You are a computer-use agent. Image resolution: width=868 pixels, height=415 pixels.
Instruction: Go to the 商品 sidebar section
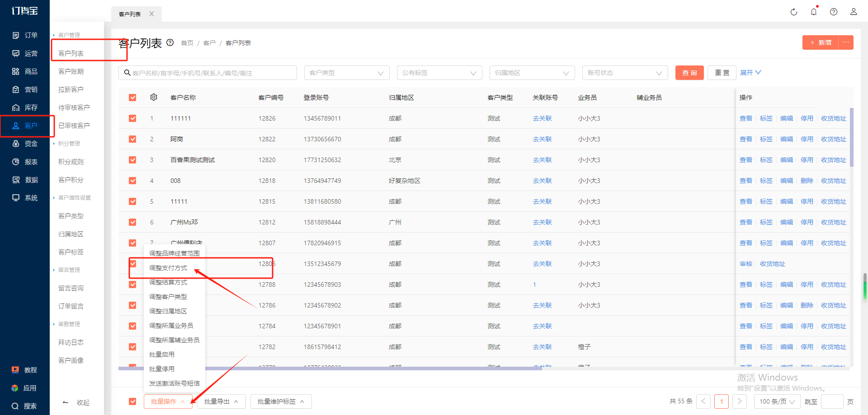tap(25, 71)
